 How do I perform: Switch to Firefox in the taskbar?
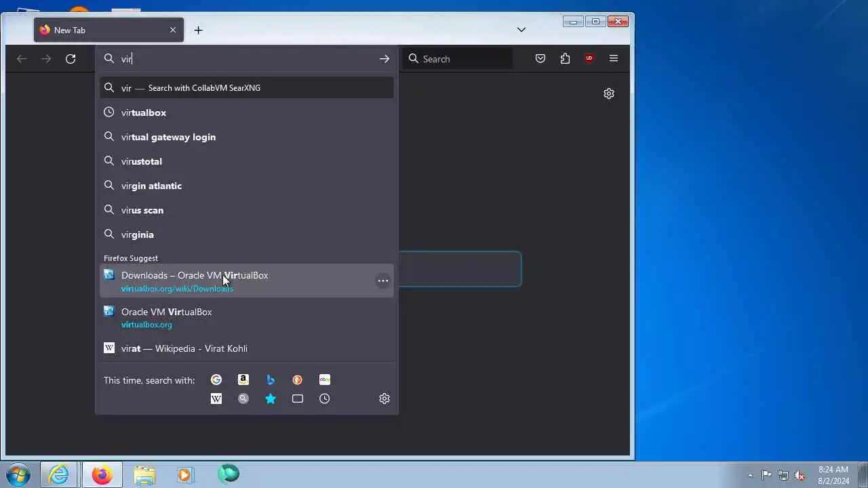point(102,474)
